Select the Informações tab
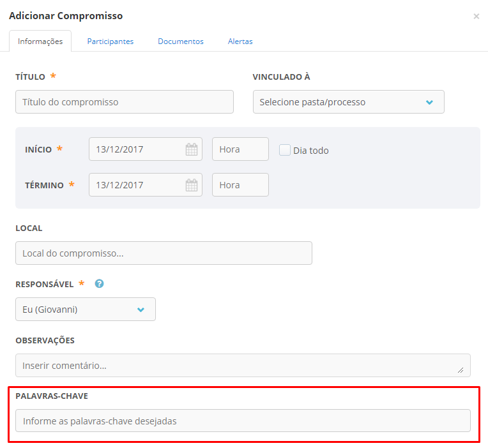Screen dimensions: 488x448 40,41
